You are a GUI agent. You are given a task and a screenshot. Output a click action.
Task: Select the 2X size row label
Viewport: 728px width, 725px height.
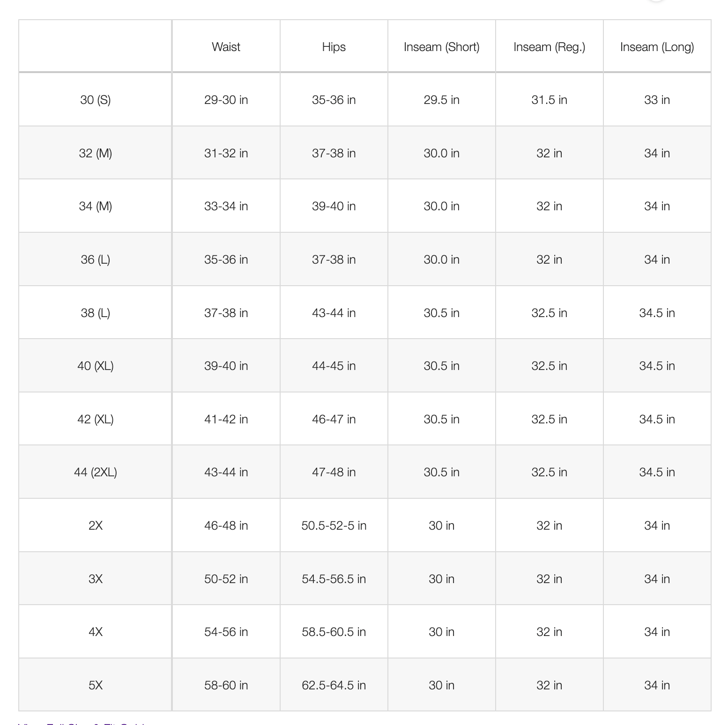95,525
